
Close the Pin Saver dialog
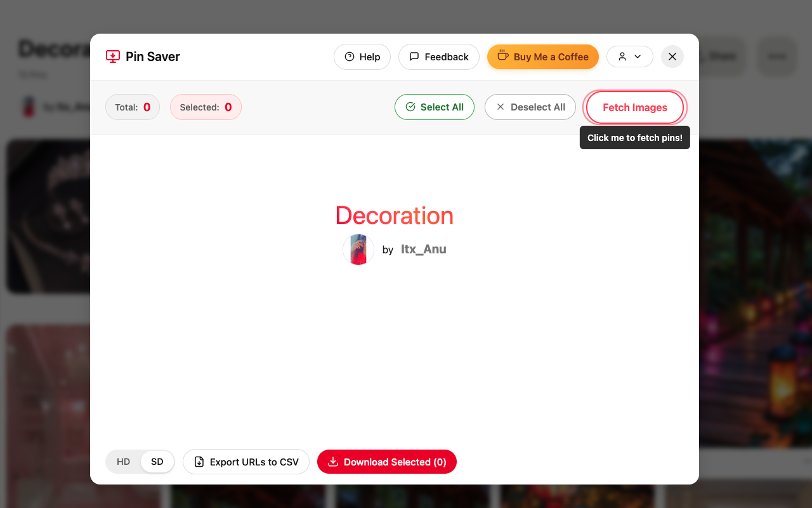coord(672,57)
